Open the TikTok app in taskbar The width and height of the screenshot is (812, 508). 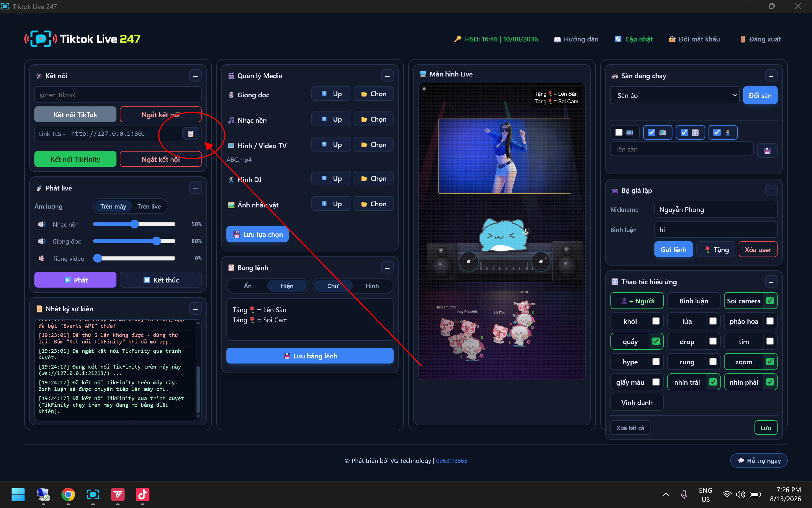click(x=143, y=494)
